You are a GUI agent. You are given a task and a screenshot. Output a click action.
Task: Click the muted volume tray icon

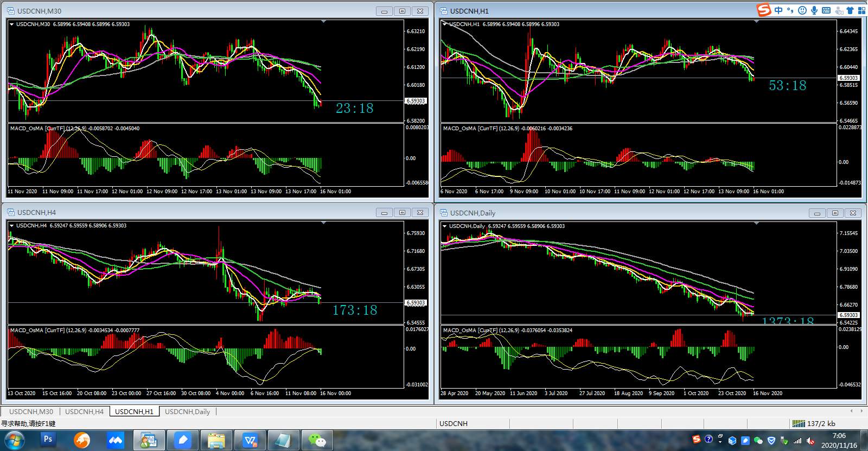point(811,441)
